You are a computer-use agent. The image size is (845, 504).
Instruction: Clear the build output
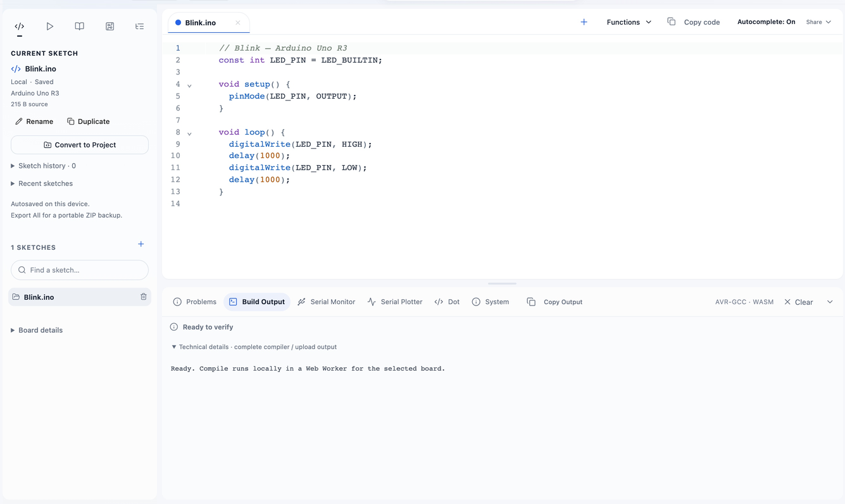pyautogui.click(x=799, y=302)
